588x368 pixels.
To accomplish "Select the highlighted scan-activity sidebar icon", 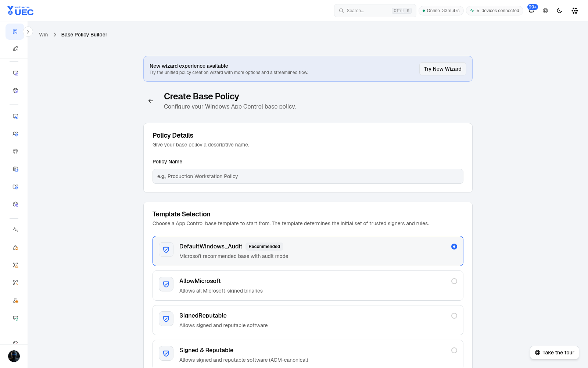I will point(15,32).
